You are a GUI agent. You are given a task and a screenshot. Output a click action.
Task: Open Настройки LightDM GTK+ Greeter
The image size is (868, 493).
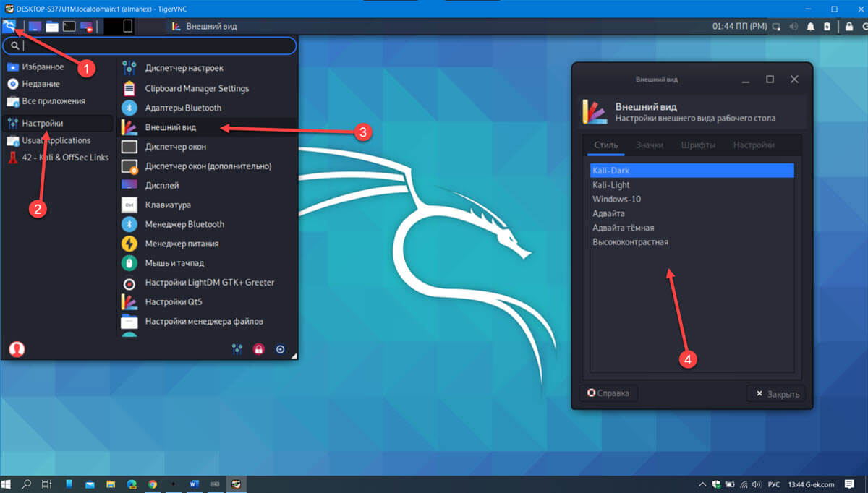tap(207, 283)
